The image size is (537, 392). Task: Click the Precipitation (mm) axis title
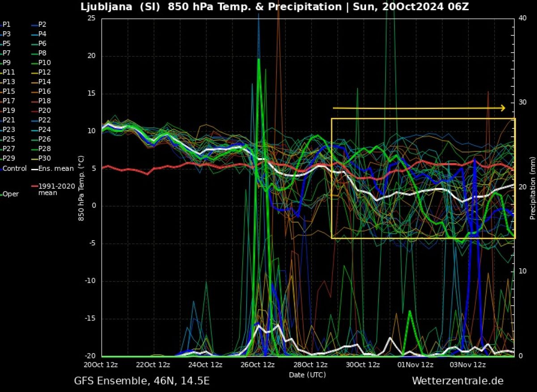(533, 188)
